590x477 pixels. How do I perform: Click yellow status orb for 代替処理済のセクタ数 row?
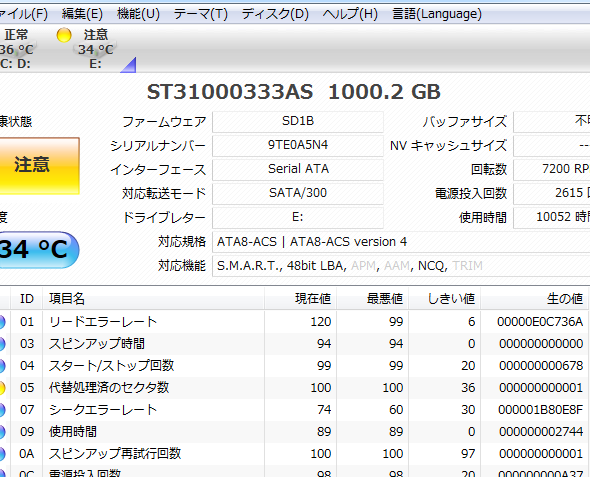click(2, 388)
